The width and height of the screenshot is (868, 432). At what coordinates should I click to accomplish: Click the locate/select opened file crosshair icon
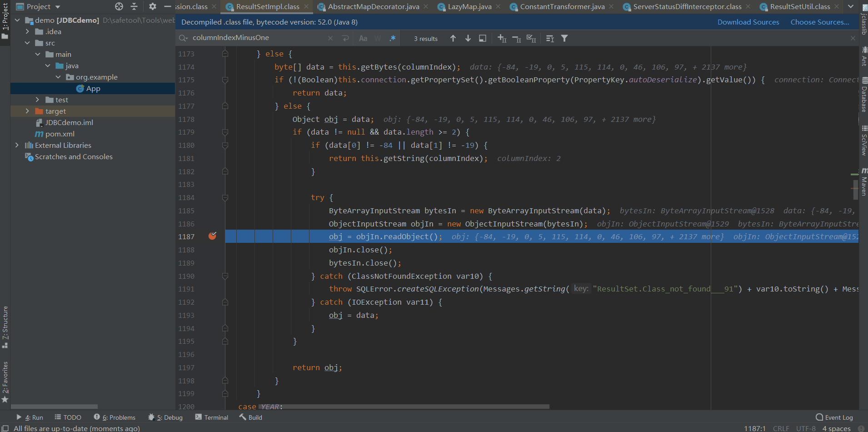pyautogui.click(x=119, y=6)
